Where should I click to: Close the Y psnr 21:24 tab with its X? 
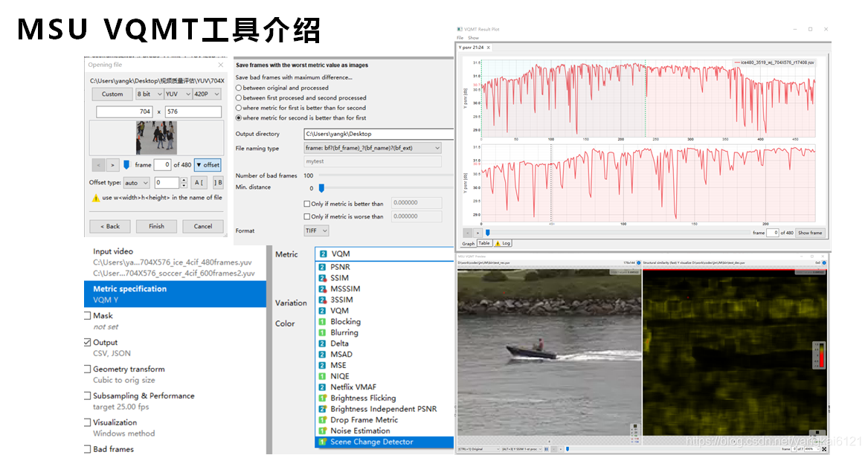488,48
